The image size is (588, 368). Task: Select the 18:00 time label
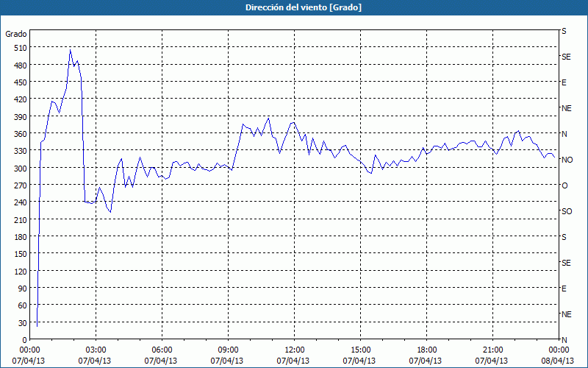(x=427, y=350)
